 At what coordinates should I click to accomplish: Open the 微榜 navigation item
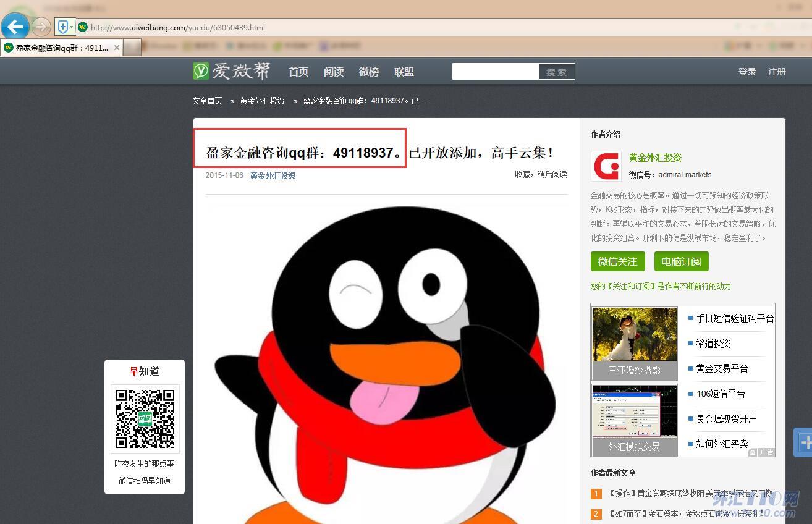point(369,72)
